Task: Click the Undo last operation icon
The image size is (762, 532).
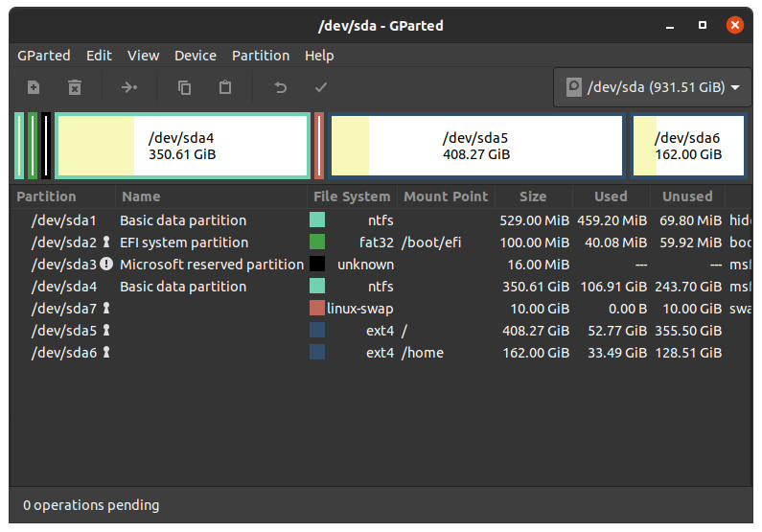Action: pos(281,87)
